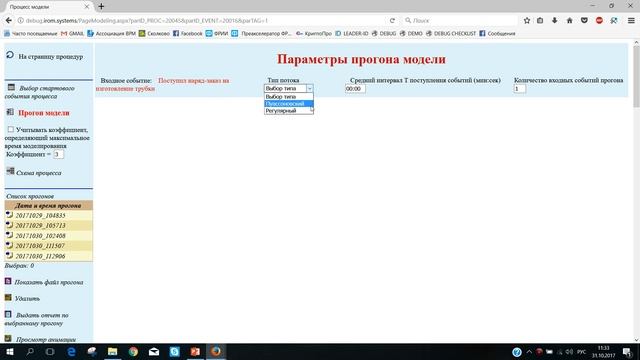Start Прогон модели link
This screenshot has width=640, height=360.
click(44, 113)
